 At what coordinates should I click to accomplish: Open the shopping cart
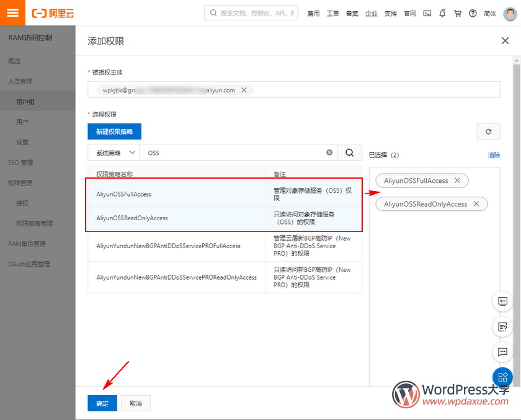click(x=458, y=13)
